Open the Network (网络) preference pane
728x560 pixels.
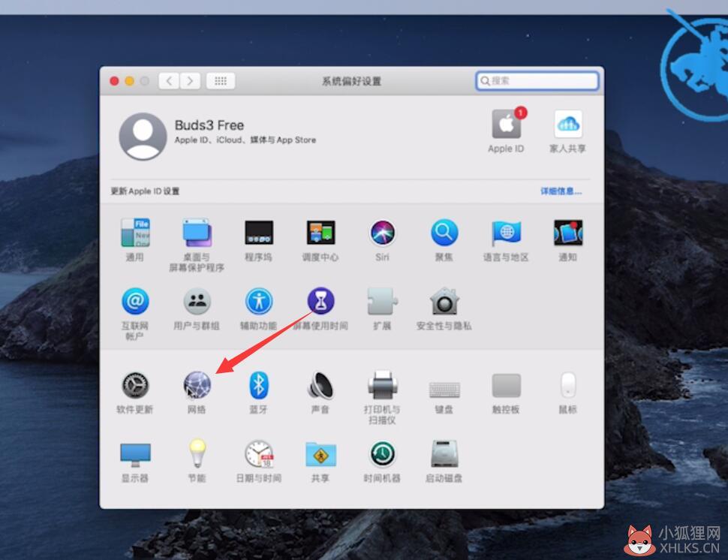click(x=197, y=385)
